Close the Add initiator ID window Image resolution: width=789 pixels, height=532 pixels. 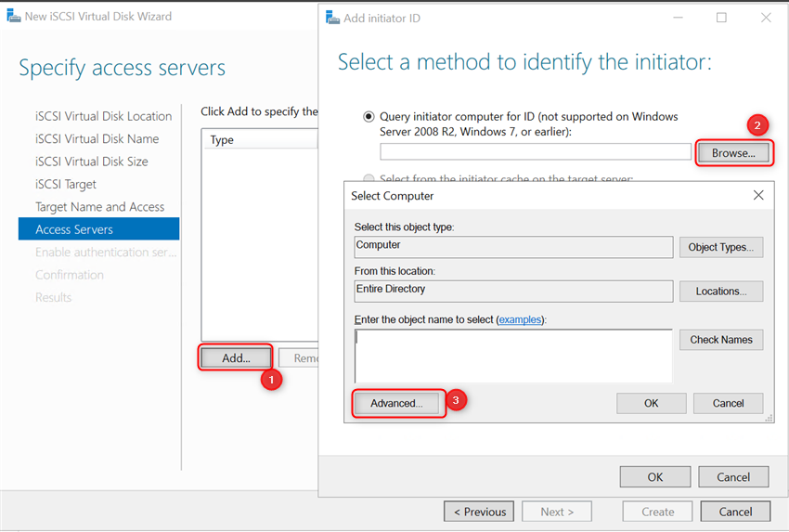point(766,18)
